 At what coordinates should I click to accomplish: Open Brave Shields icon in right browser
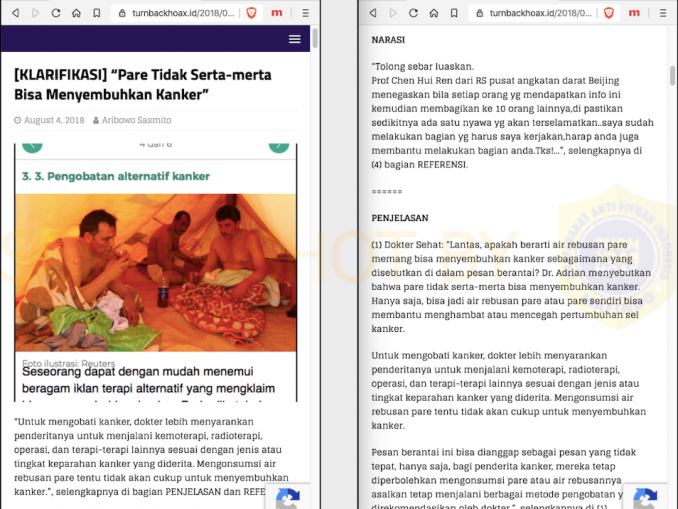609,13
